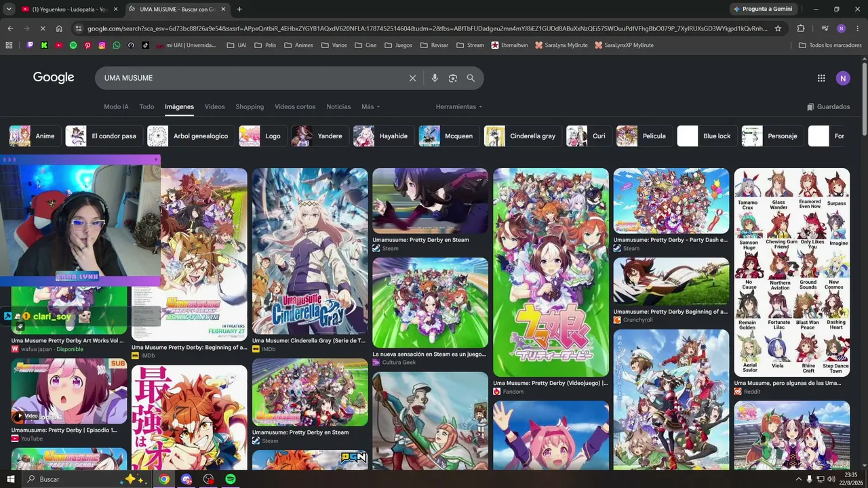Stop loading the page
This screenshot has width=868, height=488.
click(x=42, y=28)
